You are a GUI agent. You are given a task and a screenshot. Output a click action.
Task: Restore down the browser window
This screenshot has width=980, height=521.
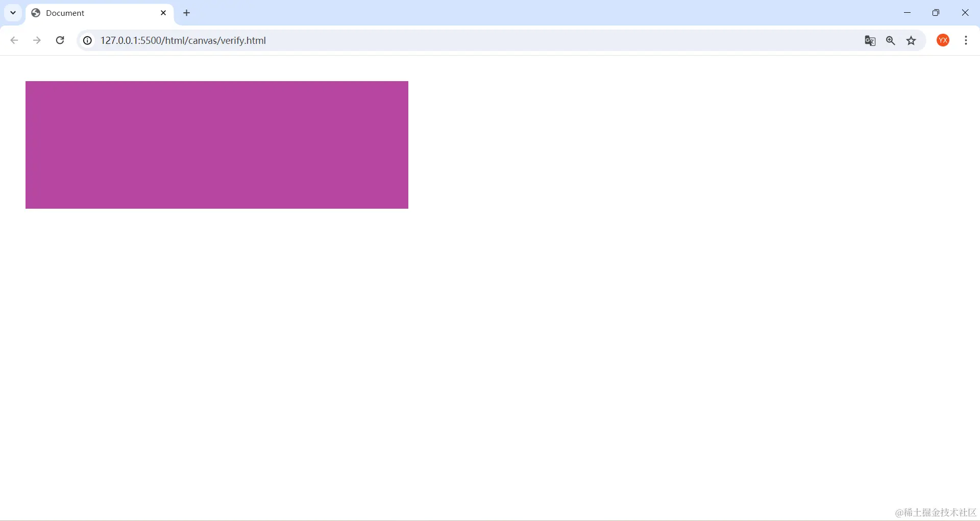pos(936,13)
